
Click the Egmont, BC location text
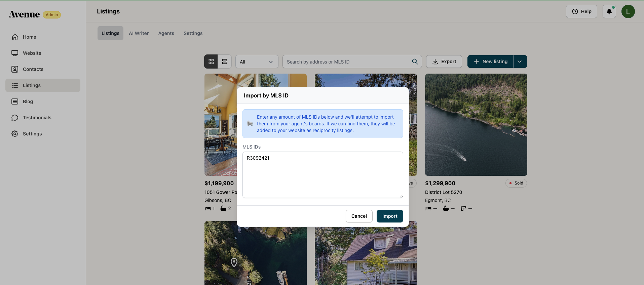click(x=438, y=200)
